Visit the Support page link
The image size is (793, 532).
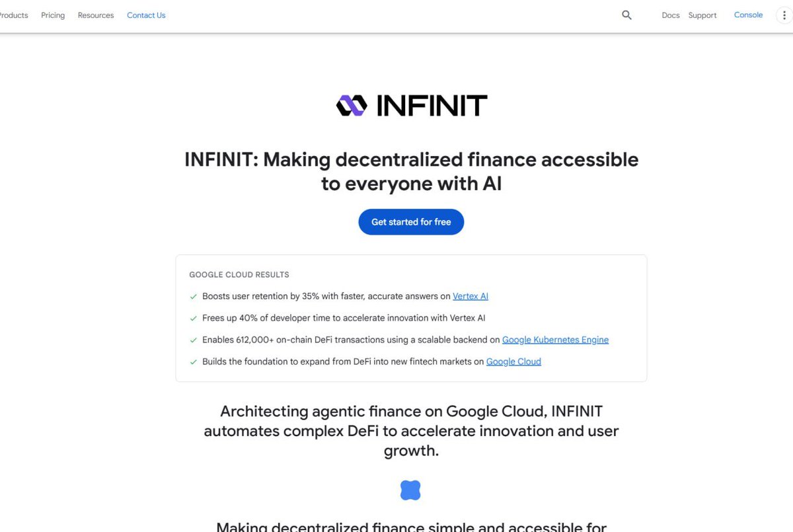click(x=702, y=15)
